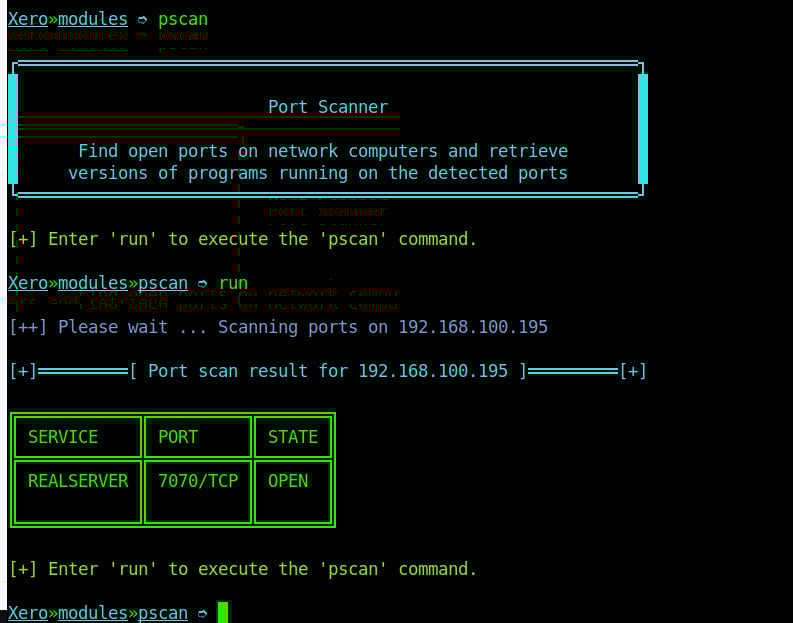Select the OPEN state cell
The width and height of the screenshot is (793, 623).
(288, 481)
